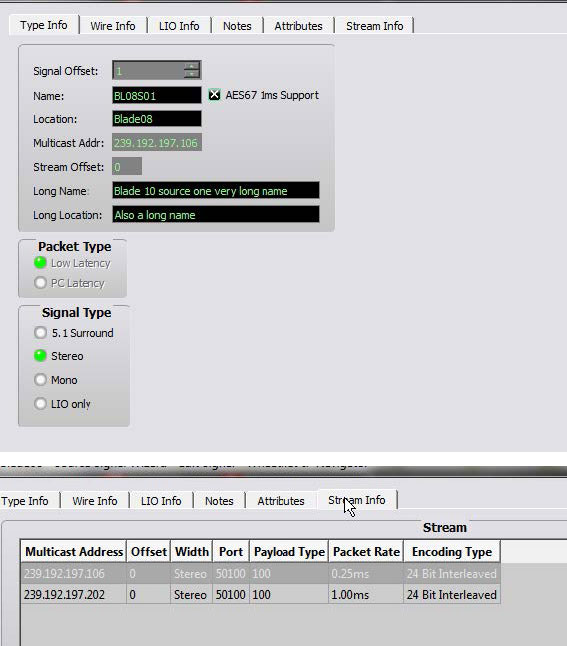Switch to the top LIO Info tab
The height and width of the screenshot is (646, 567).
click(x=179, y=26)
